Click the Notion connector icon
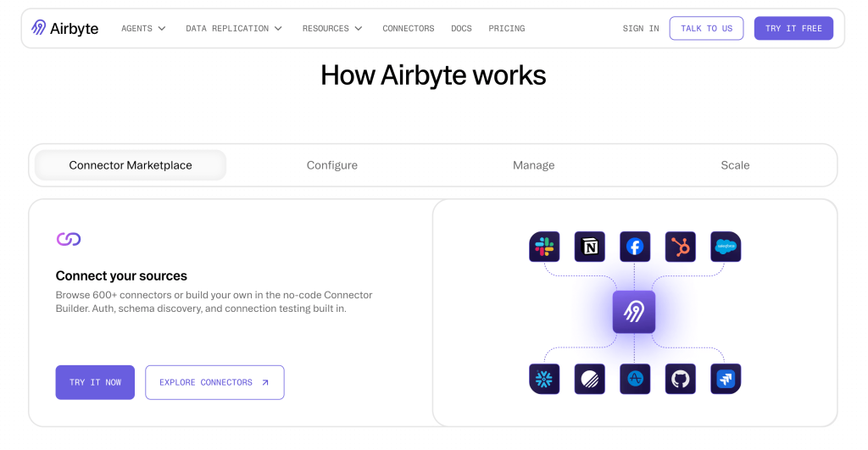Image resolution: width=868 pixels, height=450 pixels. point(590,247)
